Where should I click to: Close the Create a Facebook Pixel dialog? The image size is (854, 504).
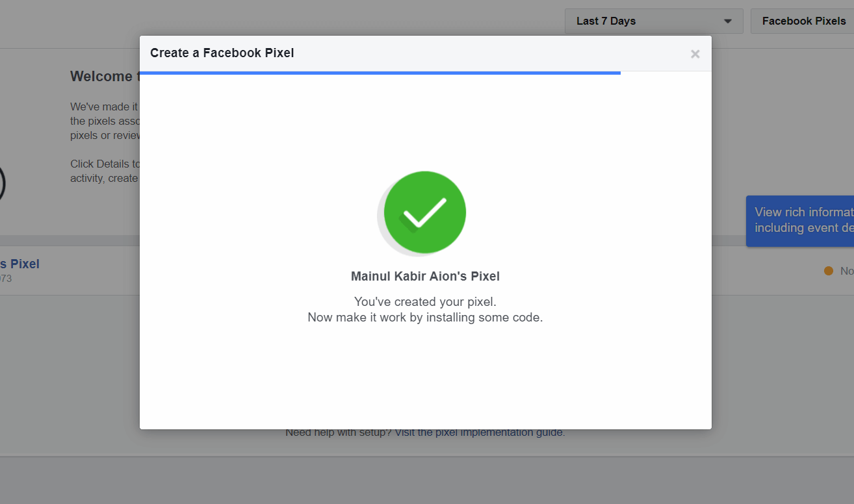(695, 54)
